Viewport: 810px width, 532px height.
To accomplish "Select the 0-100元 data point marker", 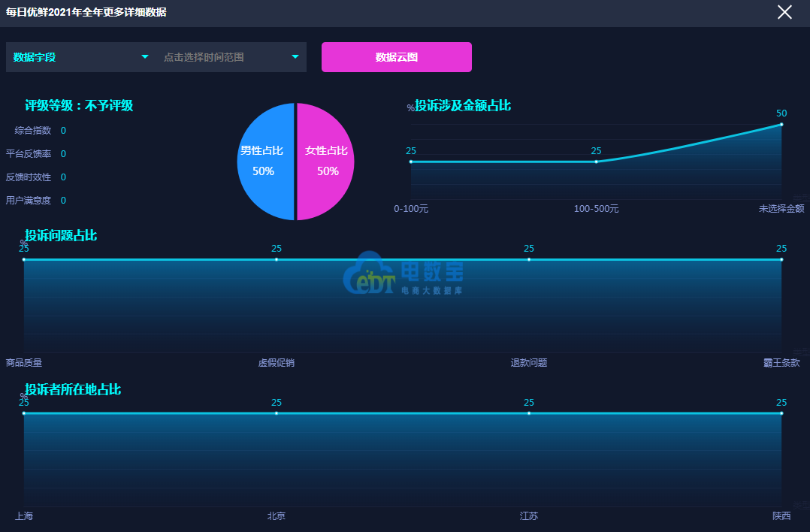I will [x=411, y=162].
